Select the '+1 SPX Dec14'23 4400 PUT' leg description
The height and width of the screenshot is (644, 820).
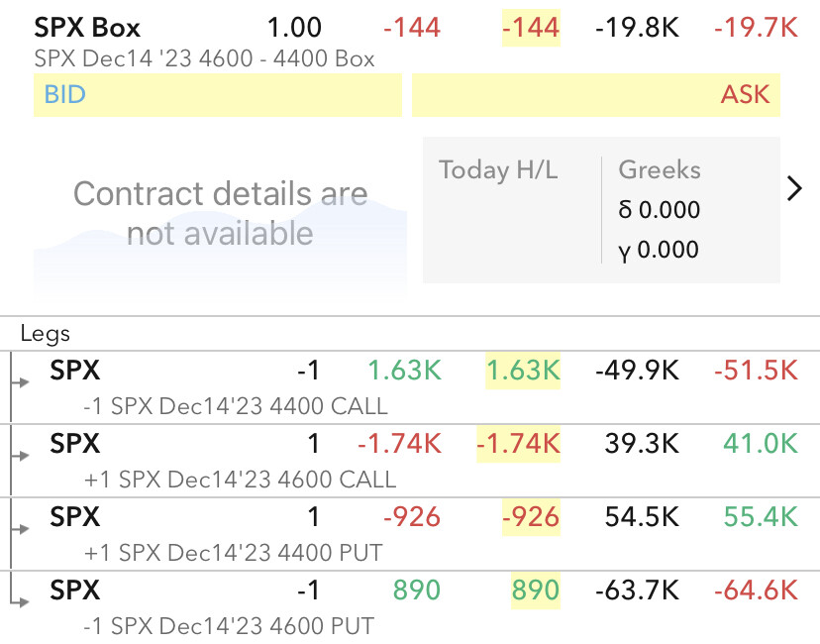pos(234,553)
